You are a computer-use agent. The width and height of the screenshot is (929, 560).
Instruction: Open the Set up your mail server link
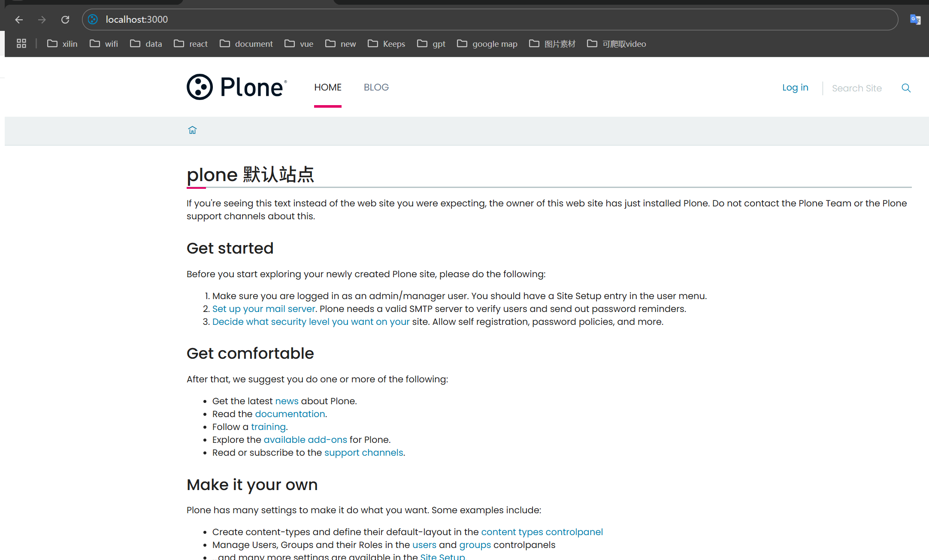click(263, 309)
